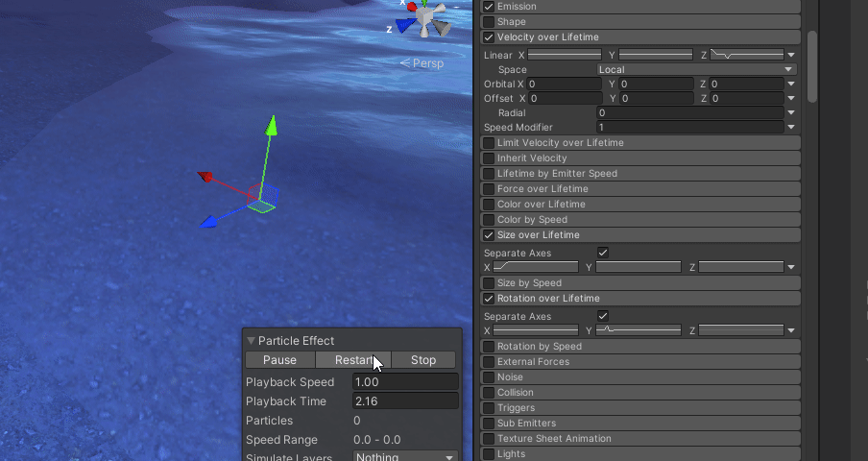Open the Speed Modifier mode dropdown arrow
The height and width of the screenshot is (461, 868).
coord(790,127)
